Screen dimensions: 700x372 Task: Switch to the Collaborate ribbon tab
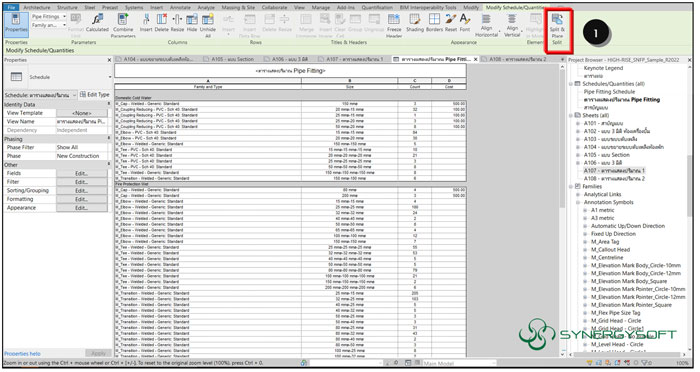coord(274,7)
